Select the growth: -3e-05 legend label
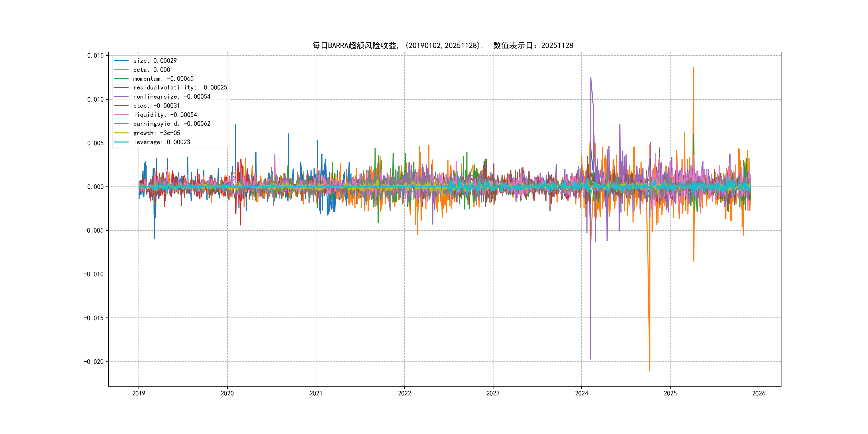 (x=156, y=133)
